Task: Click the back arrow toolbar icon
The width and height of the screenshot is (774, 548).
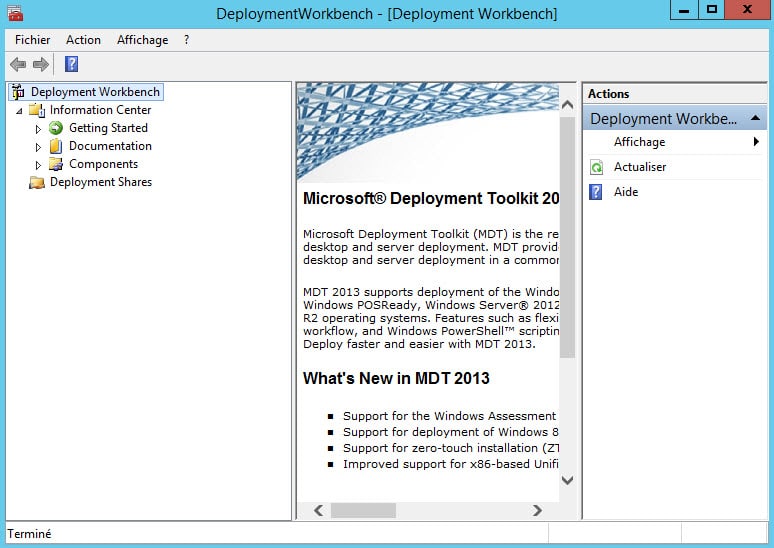Action: [18, 64]
